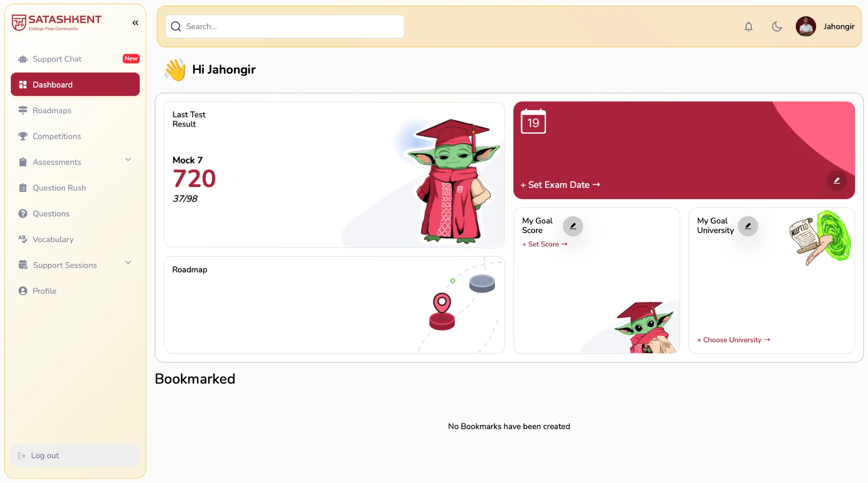Toggle dark mode moon icon
The height and width of the screenshot is (483, 868).
(777, 27)
